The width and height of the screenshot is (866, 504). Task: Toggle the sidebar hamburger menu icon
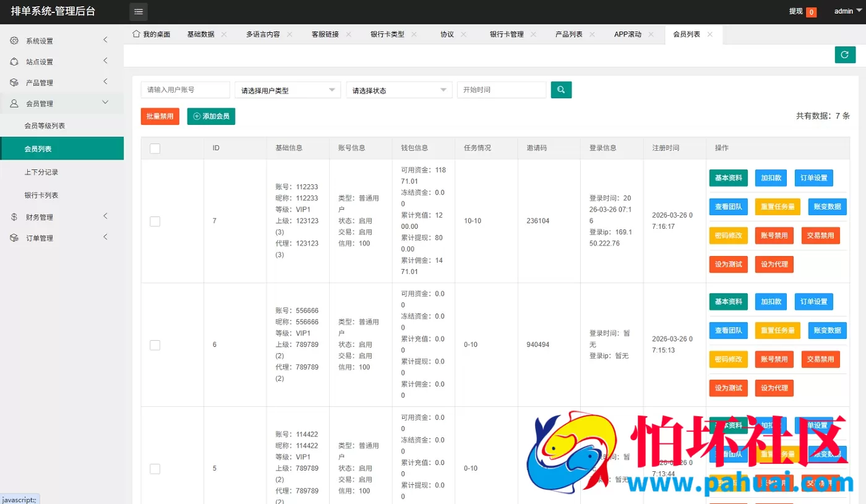tap(139, 11)
